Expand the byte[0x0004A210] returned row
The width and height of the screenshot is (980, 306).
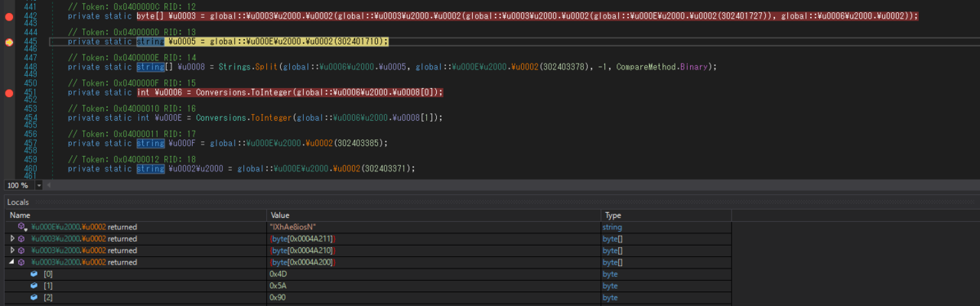(x=11, y=251)
